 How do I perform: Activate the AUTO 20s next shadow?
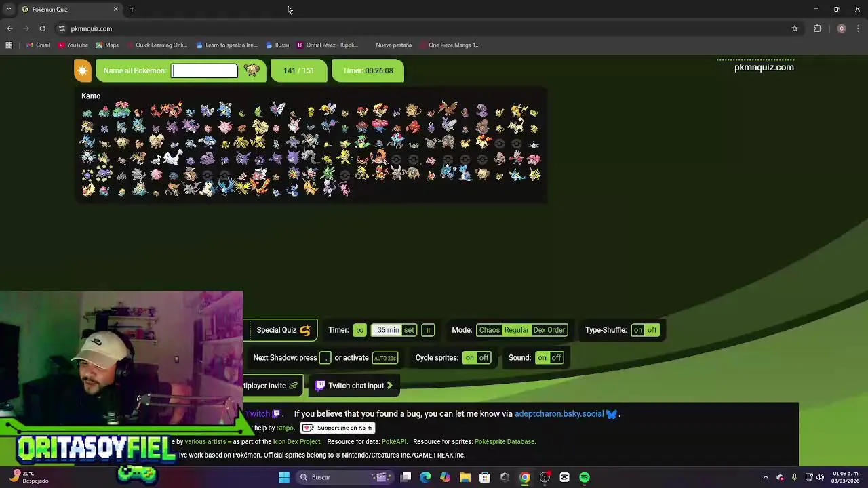385,358
